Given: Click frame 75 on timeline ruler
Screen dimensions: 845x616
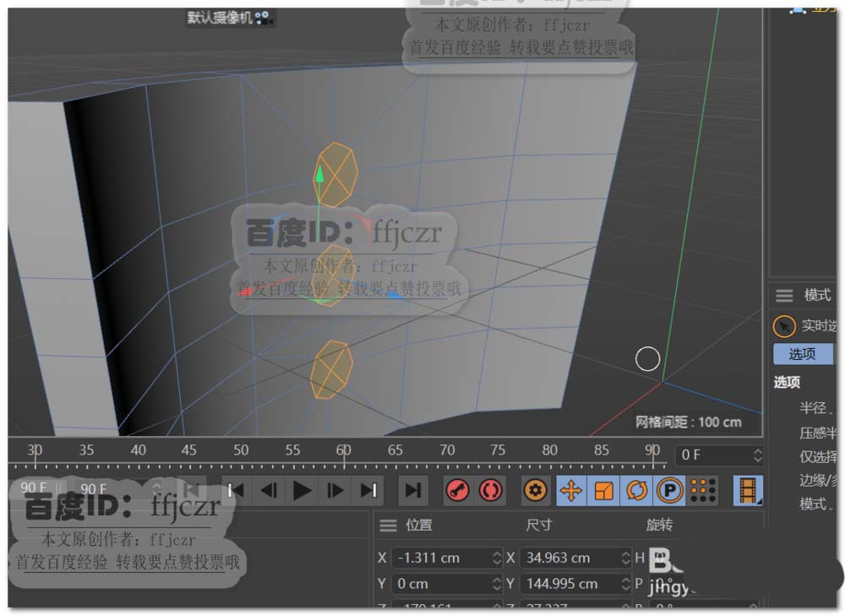Looking at the screenshot, I should (498, 450).
